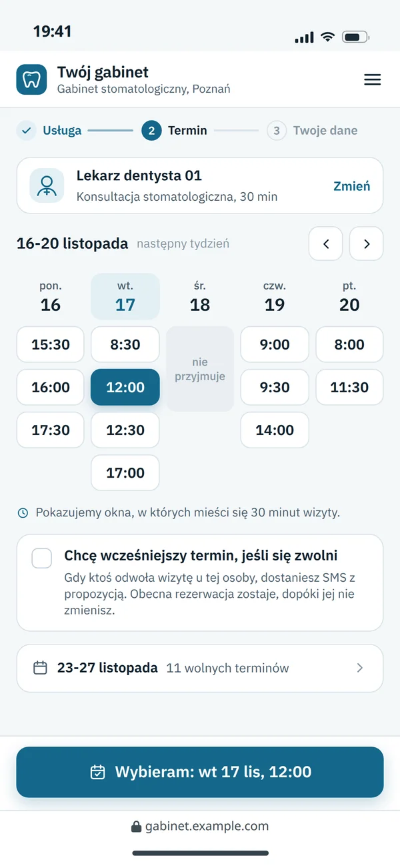
Task: Click the padlock icon in address bar
Action: pyautogui.click(x=137, y=826)
